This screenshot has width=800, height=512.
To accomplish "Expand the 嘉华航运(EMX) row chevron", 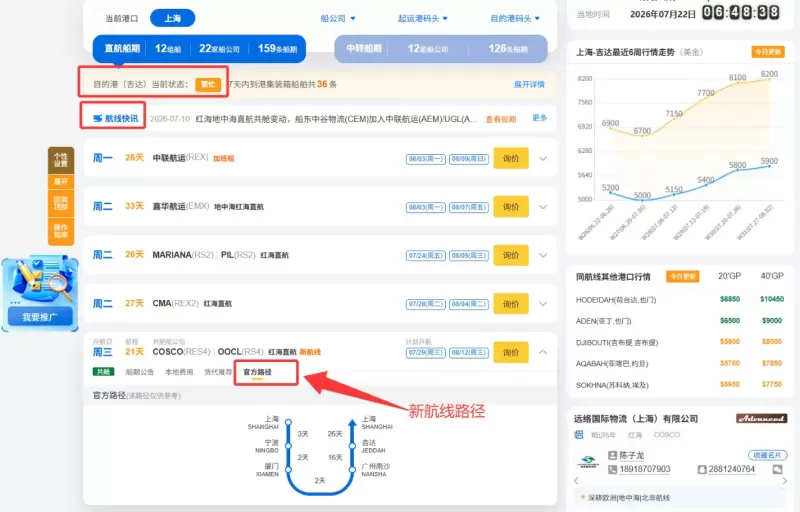I will point(543,207).
